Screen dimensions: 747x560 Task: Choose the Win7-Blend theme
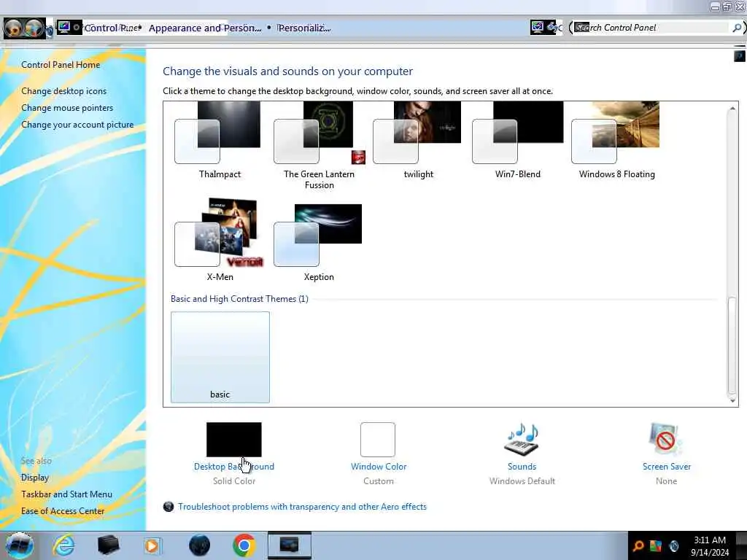tap(517, 141)
